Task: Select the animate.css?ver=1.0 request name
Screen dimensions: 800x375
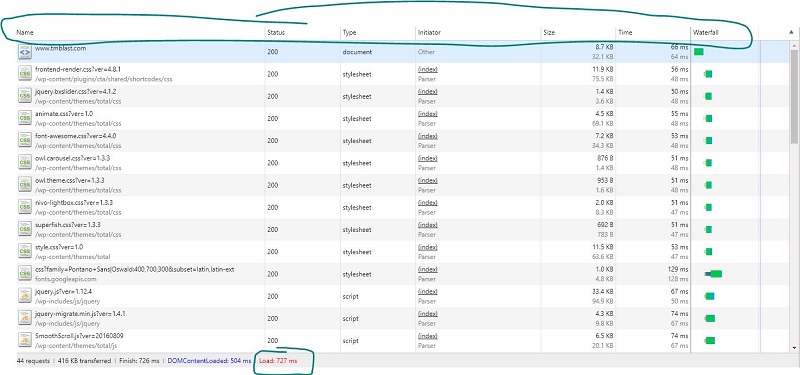Action: coord(64,114)
